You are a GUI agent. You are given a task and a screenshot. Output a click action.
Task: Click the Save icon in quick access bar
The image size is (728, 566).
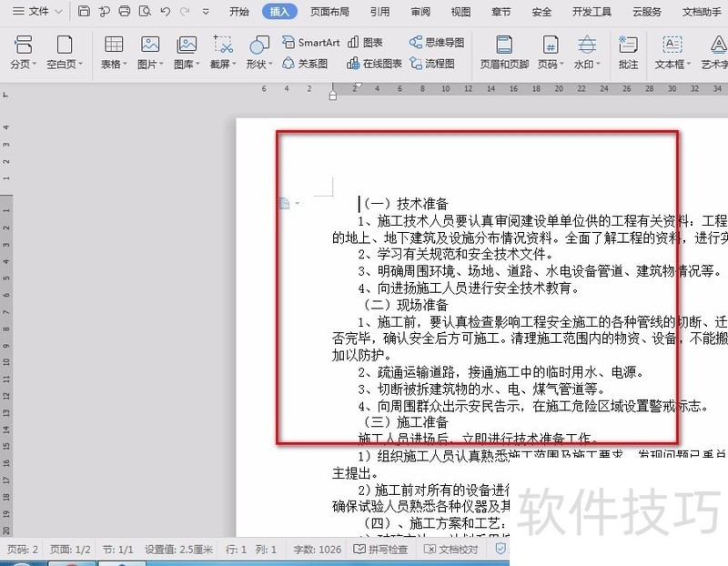[x=84, y=11]
